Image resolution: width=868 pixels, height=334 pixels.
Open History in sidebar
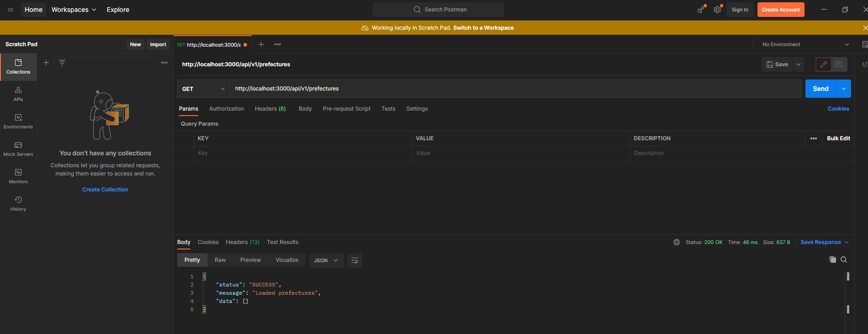tap(18, 204)
